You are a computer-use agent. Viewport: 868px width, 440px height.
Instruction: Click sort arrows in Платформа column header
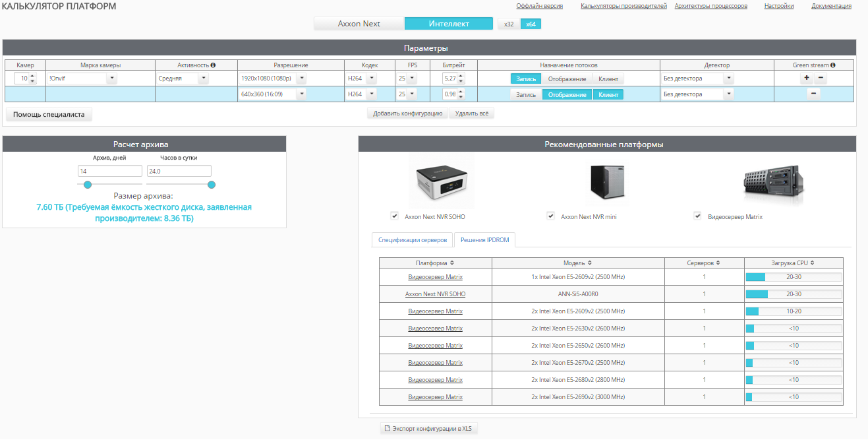point(452,263)
